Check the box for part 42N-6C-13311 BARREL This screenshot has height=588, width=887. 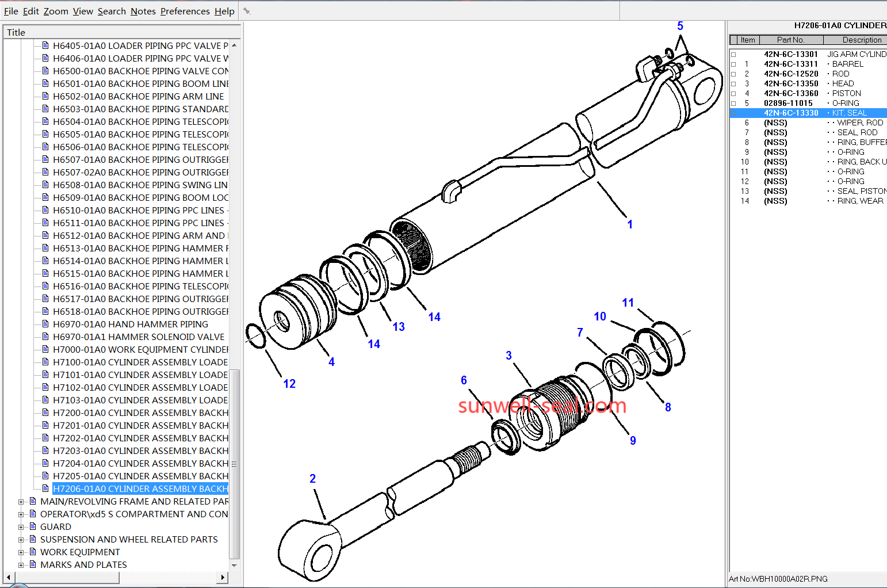(733, 64)
